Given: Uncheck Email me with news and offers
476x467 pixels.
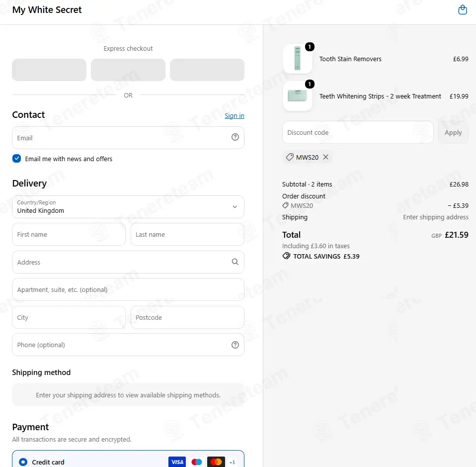Looking at the screenshot, I should pos(17,158).
